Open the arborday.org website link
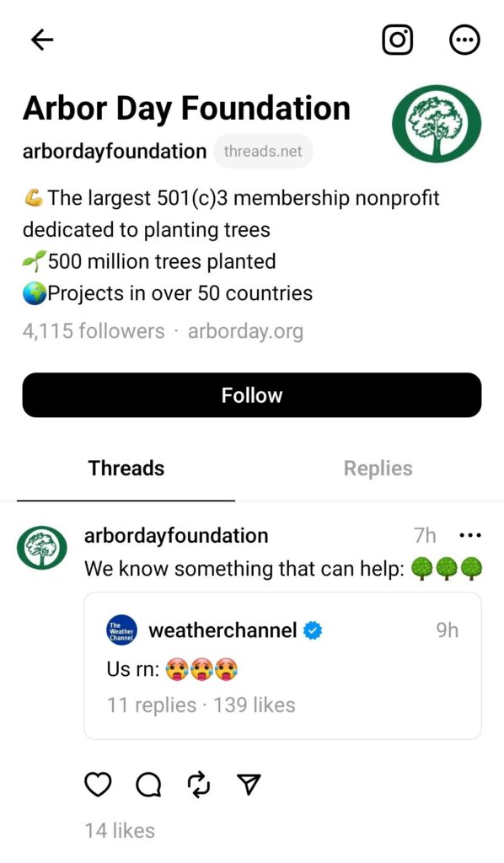Screen dimensions: 504x863 click(x=245, y=331)
